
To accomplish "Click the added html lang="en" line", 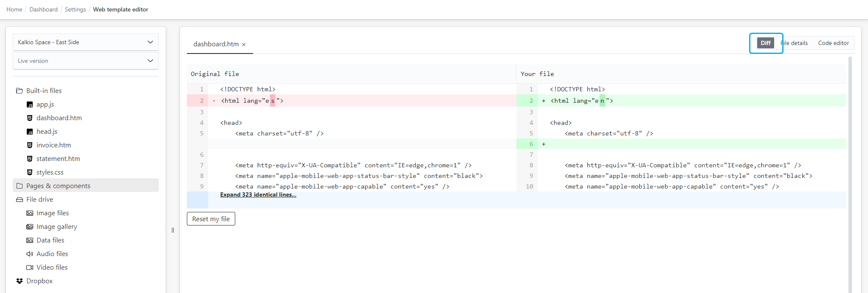I will 681,101.
